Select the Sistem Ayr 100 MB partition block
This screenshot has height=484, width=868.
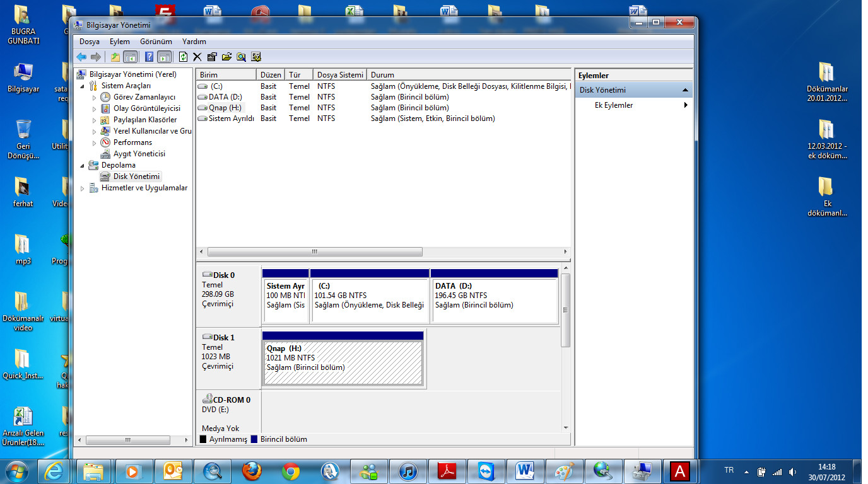tap(286, 296)
